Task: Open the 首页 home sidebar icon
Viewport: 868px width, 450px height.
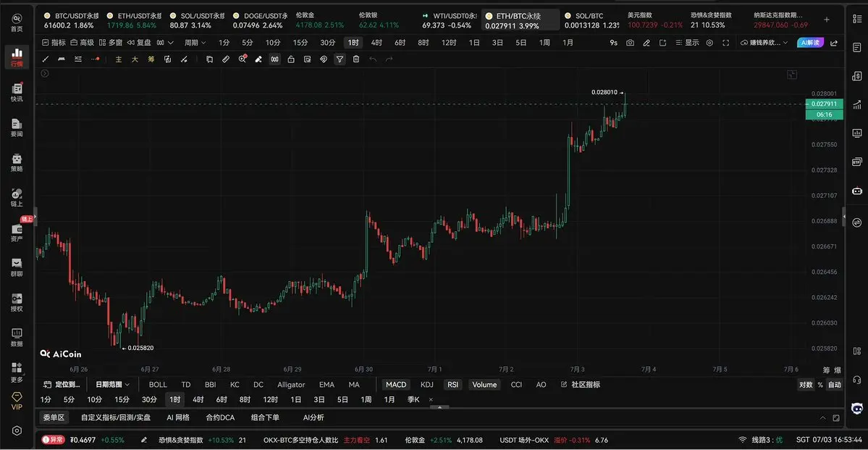Action: (17, 21)
